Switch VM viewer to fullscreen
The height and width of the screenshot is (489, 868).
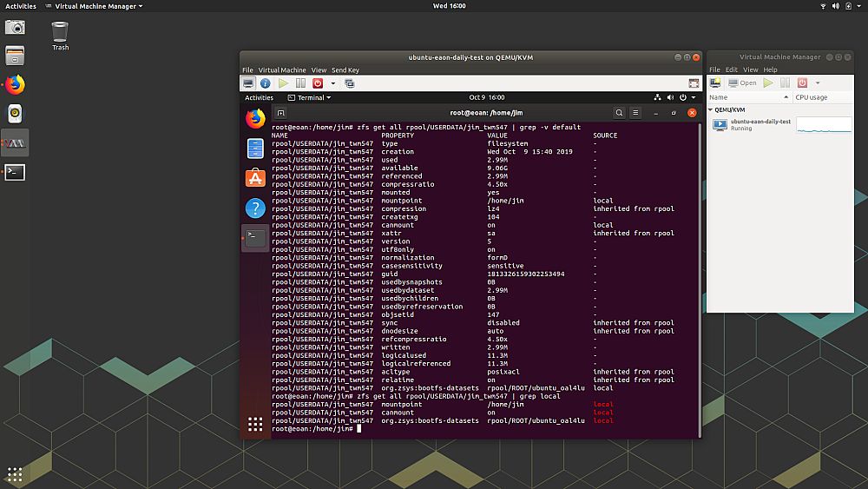(x=693, y=83)
